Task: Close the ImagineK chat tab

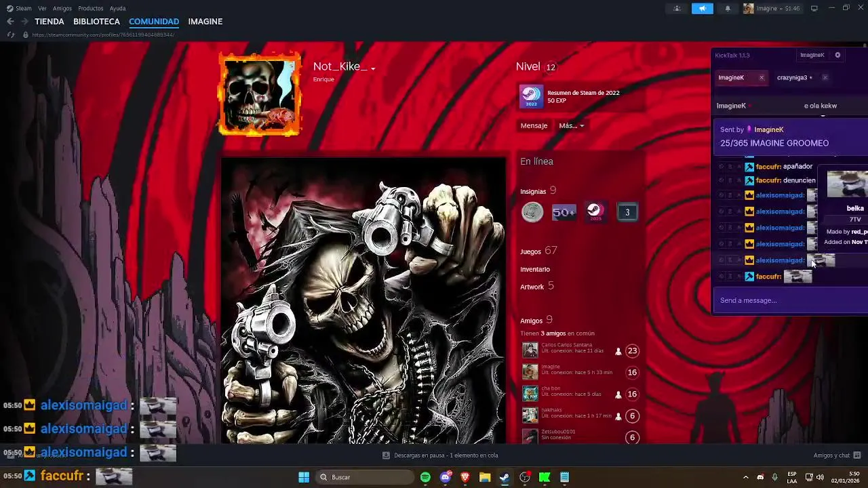Action: tap(761, 77)
